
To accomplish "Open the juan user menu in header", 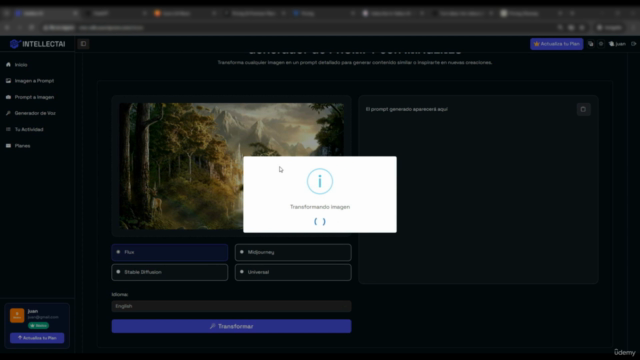I will (617, 44).
